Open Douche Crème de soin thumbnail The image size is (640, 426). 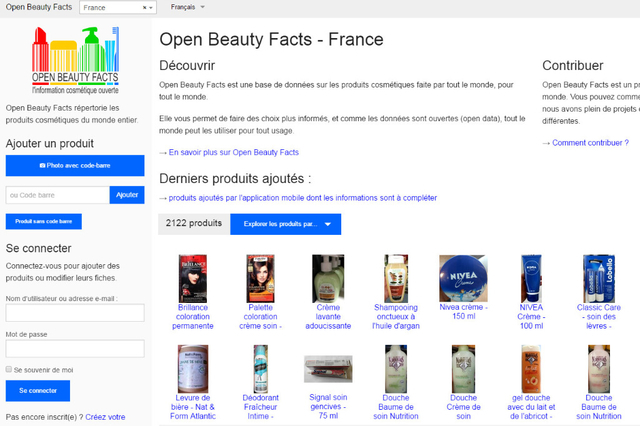pos(464,369)
